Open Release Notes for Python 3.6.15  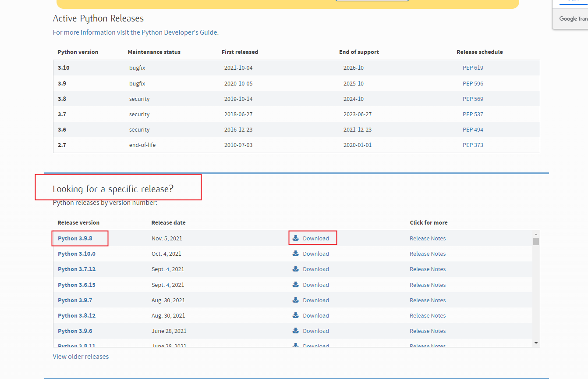(x=428, y=285)
